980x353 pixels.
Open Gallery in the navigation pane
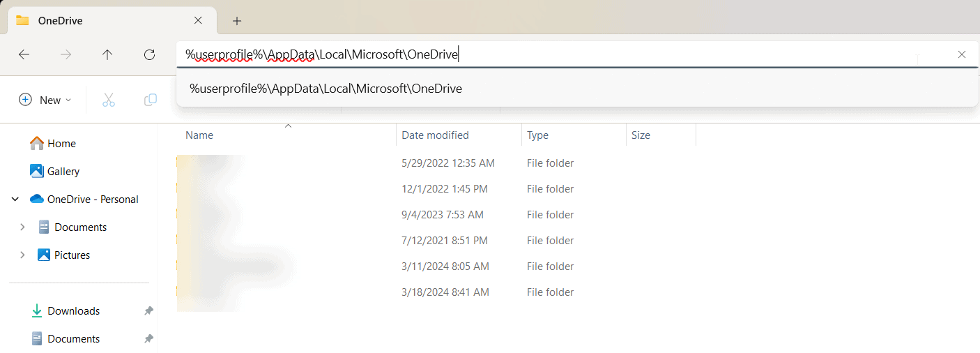pos(63,172)
